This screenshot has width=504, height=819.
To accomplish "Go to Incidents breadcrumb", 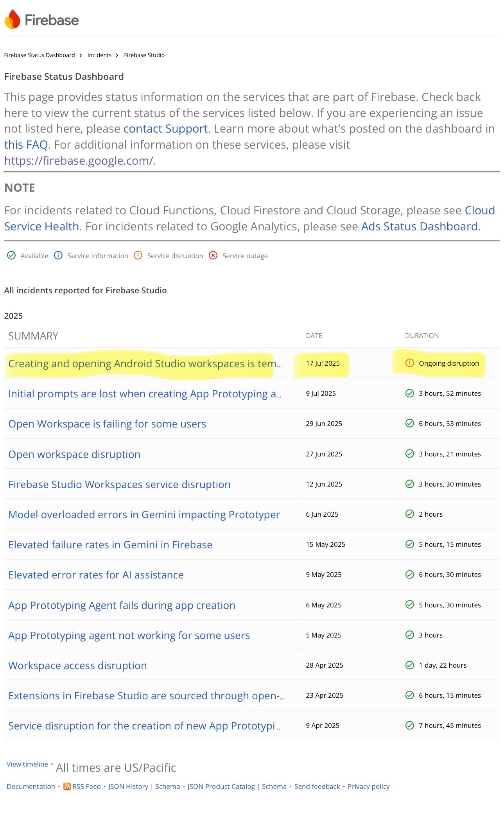I will (x=99, y=55).
